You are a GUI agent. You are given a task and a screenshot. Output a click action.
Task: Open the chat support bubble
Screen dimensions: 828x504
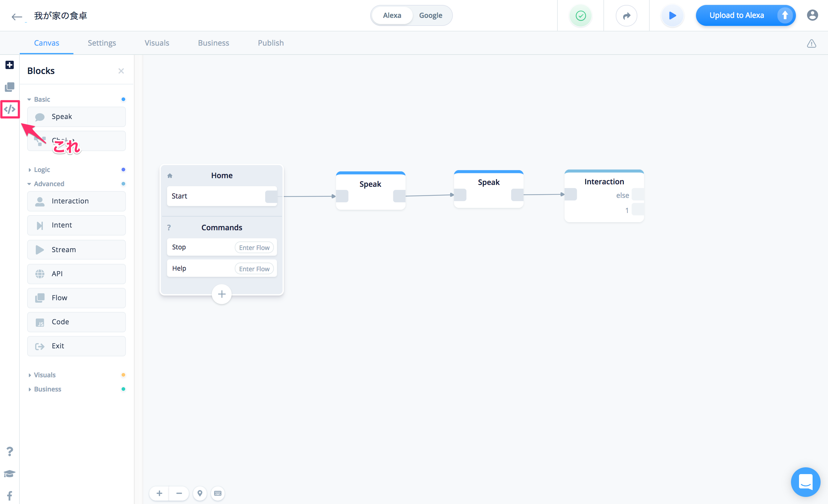805,481
